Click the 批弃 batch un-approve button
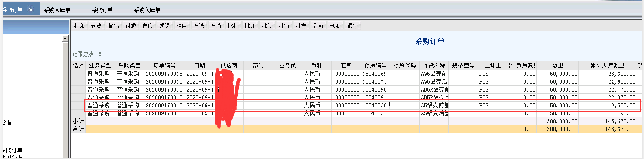The height and width of the screenshot is (159, 644). pyautogui.click(x=301, y=26)
